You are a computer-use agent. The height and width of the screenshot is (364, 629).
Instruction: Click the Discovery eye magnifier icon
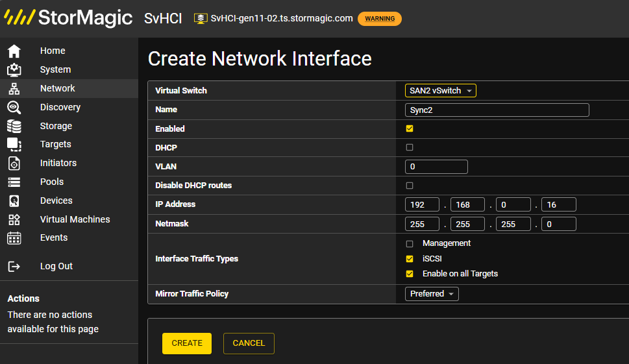coord(14,108)
